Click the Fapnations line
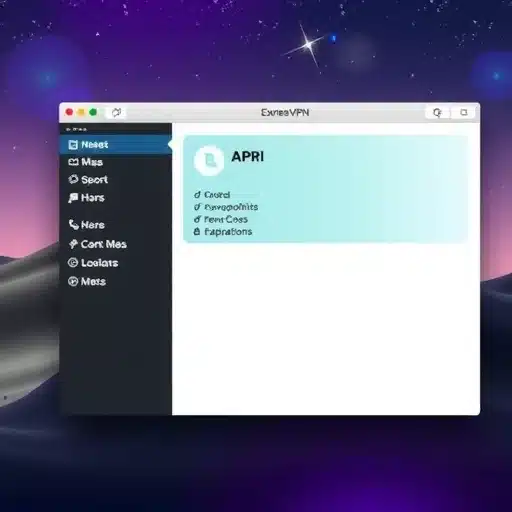Image resolution: width=512 pixels, height=512 pixels. point(228,232)
